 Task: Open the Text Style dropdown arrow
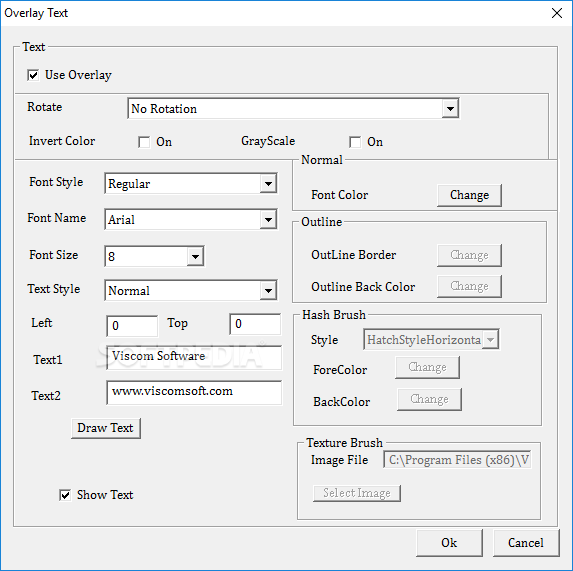[x=268, y=291]
